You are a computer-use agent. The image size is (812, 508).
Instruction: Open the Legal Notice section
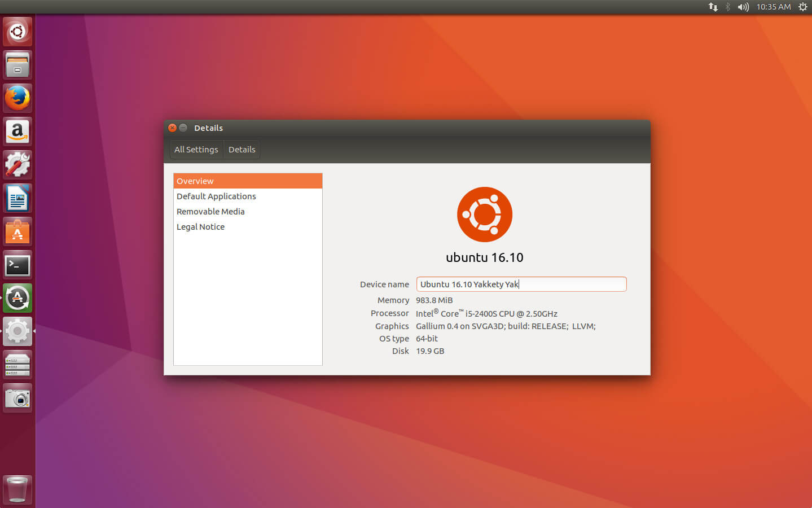click(x=200, y=227)
